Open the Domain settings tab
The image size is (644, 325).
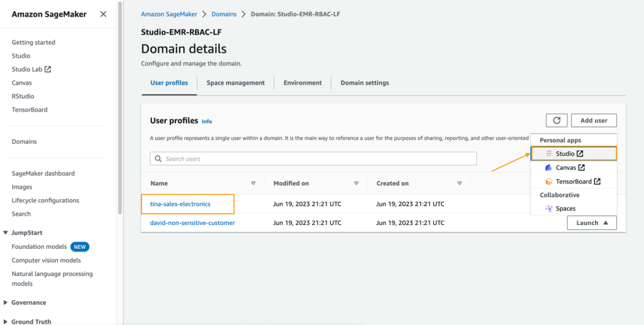click(x=365, y=83)
